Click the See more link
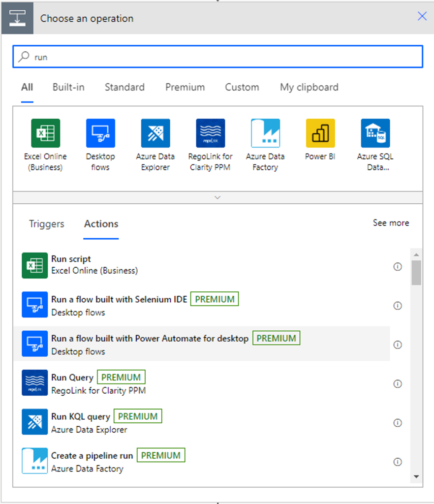 391,223
